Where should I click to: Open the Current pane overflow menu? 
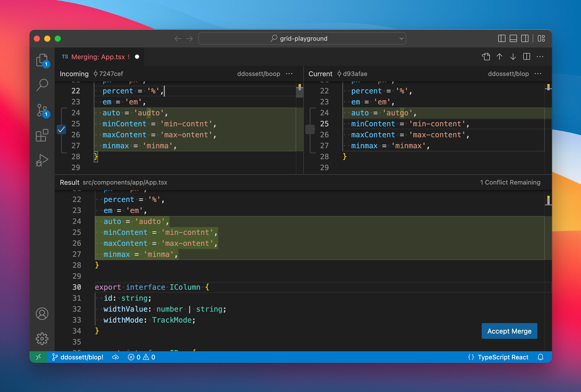pos(538,74)
